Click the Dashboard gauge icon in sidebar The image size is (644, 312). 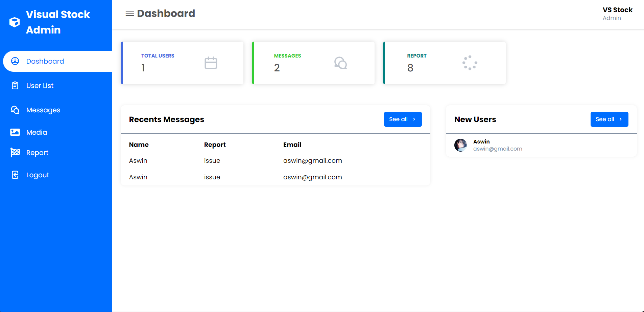pyautogui.click(x=15, y=61)
